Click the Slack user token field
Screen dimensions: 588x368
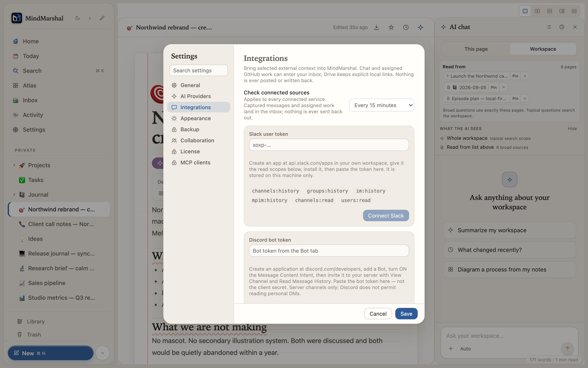(329, 145)
